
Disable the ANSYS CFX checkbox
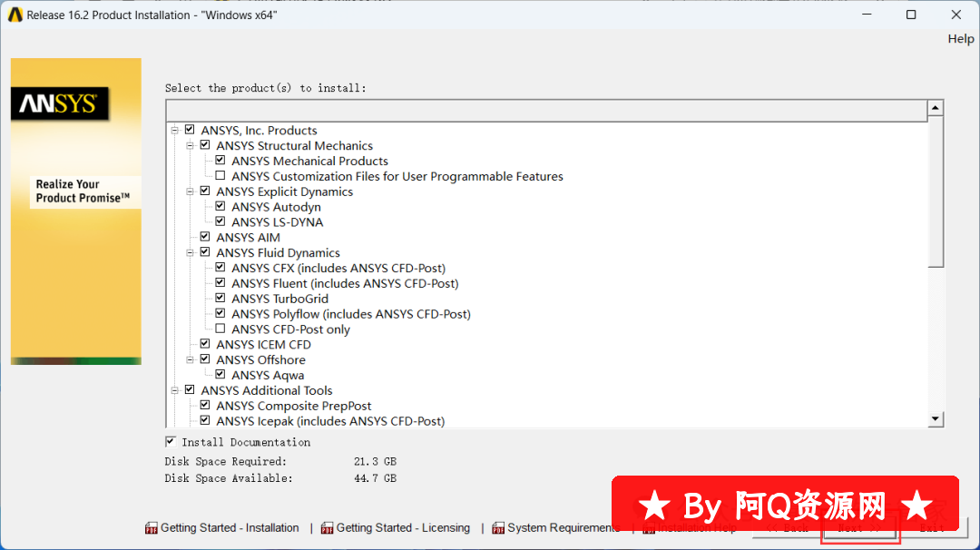220,268
